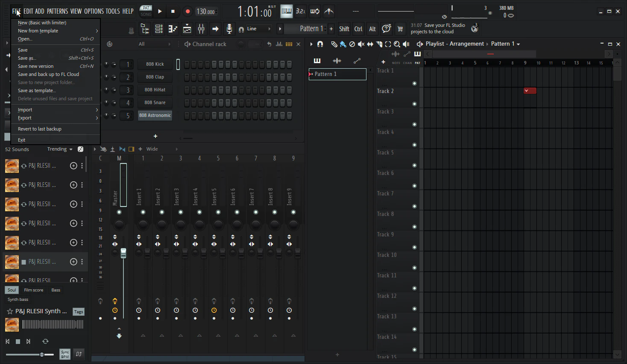Screen dimensions: 627x364
Task: Favorite the P&J RLESII Synth sound with star
Action: (x=10, y=312)
